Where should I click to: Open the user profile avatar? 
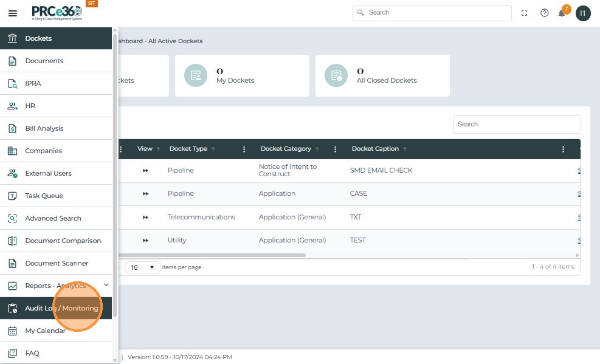(583, 13)
